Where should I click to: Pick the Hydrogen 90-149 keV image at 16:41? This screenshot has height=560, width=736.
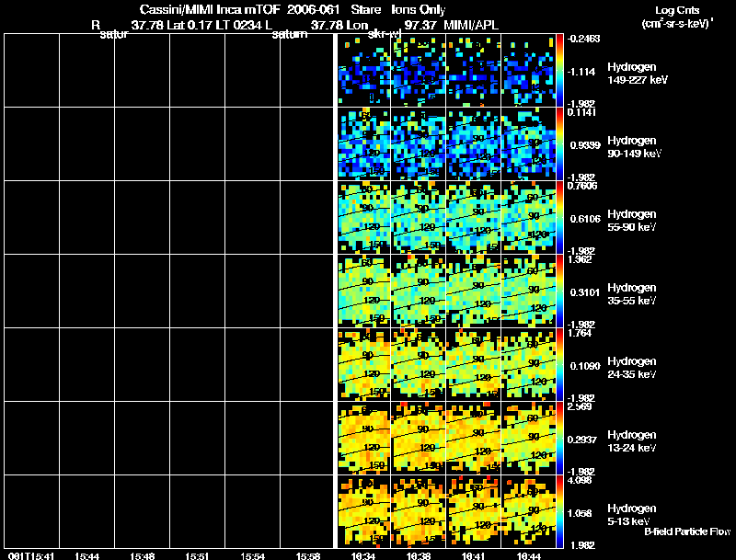click(x=473, y=144)
